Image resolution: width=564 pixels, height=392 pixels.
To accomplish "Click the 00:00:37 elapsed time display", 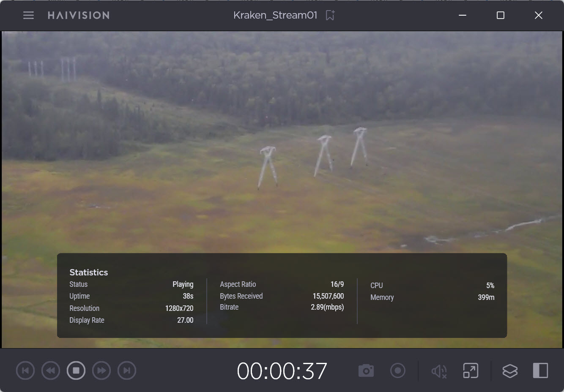I will tap(282, 371).
